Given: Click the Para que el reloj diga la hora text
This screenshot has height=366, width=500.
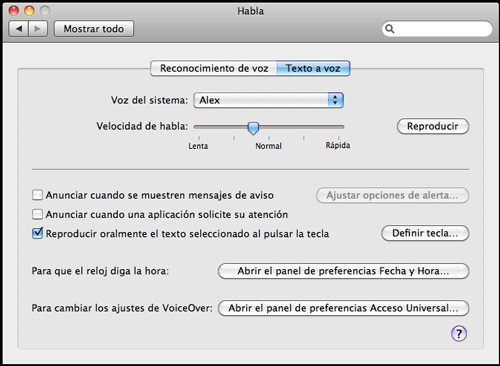Looking at the screenshot, I should point(100,271).
